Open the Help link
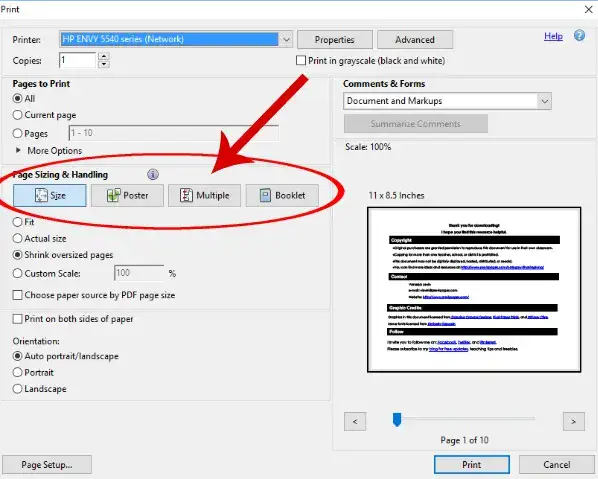The image size is (598, 479). (553, 36)
